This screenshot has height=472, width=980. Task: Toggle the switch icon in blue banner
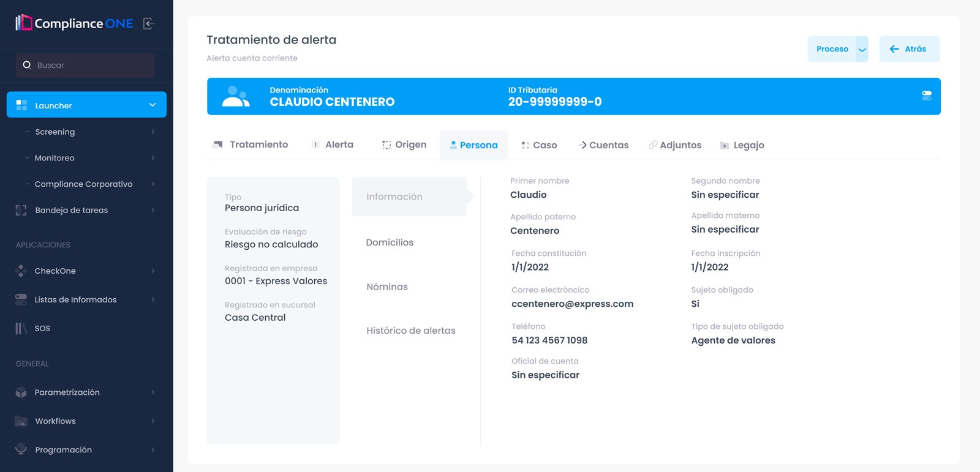(x=927, y=96)
